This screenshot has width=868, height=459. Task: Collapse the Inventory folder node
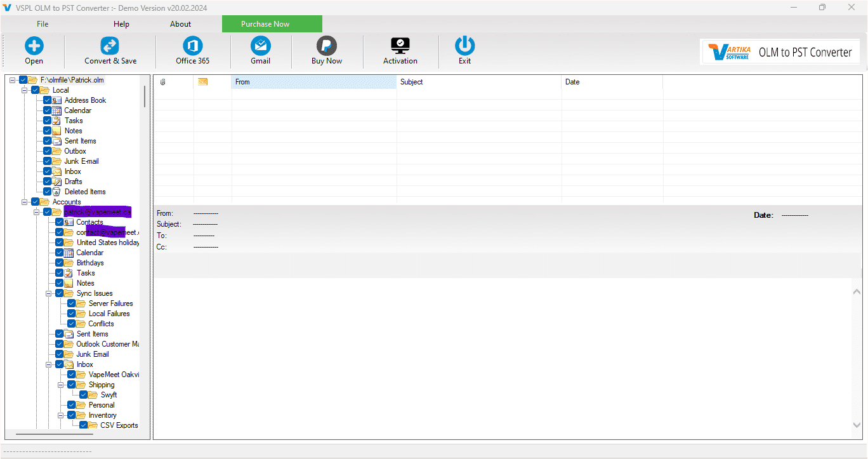pos(61,415)
